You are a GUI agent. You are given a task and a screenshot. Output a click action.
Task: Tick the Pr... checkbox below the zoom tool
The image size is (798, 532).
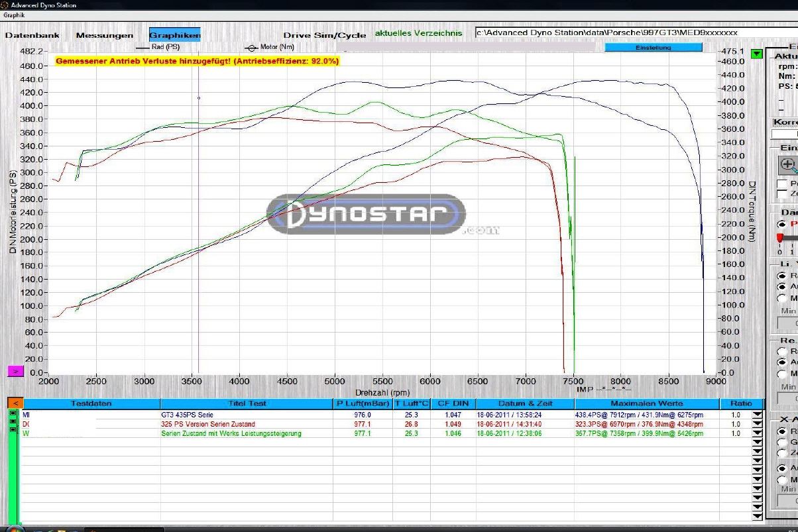pos(783,183)
